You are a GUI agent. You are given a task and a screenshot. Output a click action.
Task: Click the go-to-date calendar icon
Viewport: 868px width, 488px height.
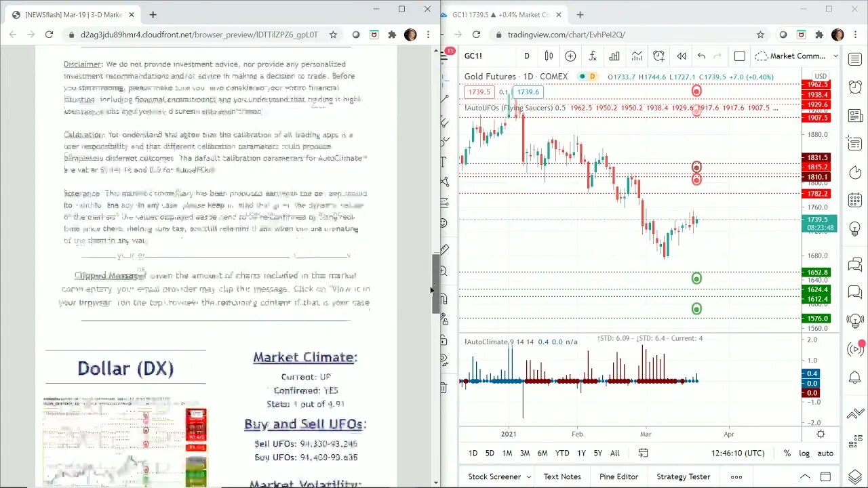643,453
